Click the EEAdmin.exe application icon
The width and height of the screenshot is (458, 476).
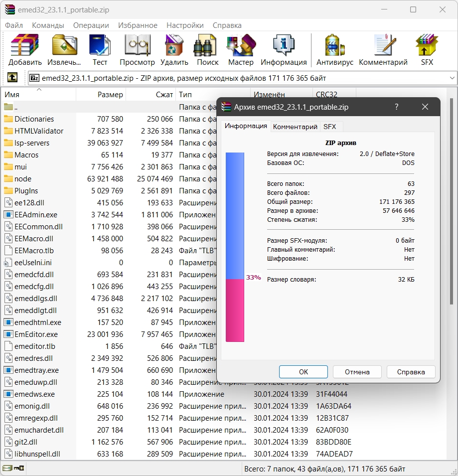tap(8, 215)
